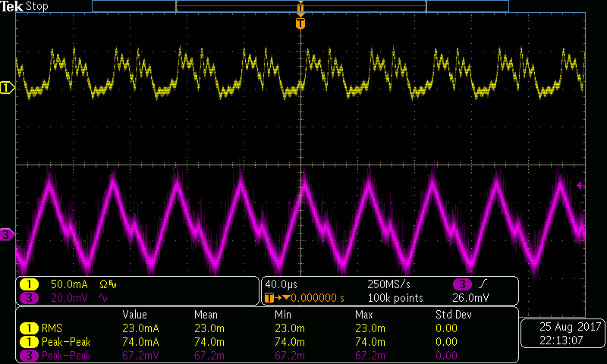607x364 pixels.
Task: Select the channel 1 badge showing 50.0mA
Action: 29,284
